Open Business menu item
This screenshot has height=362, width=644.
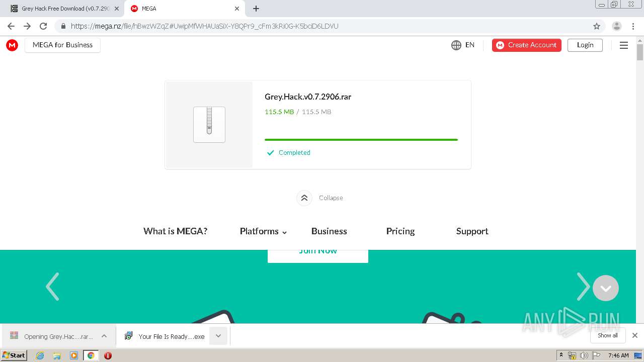point(329,231)
